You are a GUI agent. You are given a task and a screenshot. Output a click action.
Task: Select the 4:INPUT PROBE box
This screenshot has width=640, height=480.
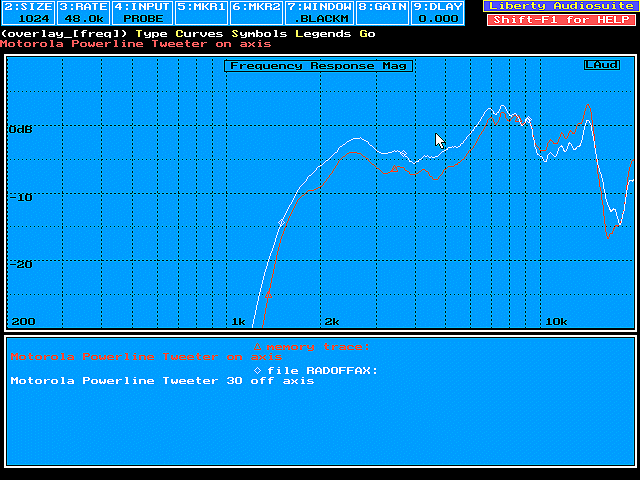pos(142,13)
